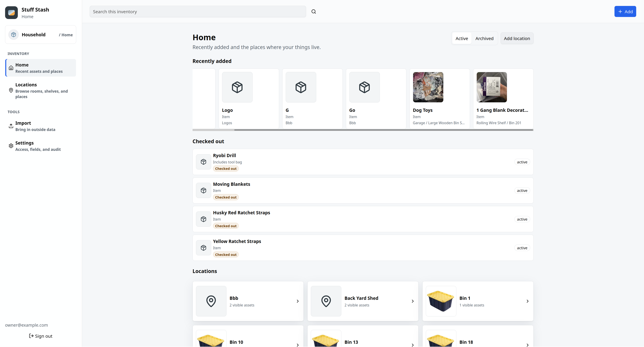Switch to the Active tab
Viewport: 644px width, 347px height.
click(x=461, y=38)
